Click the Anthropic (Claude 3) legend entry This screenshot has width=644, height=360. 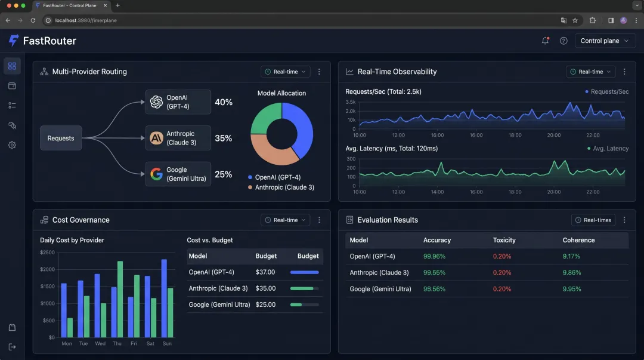(281, 187)
